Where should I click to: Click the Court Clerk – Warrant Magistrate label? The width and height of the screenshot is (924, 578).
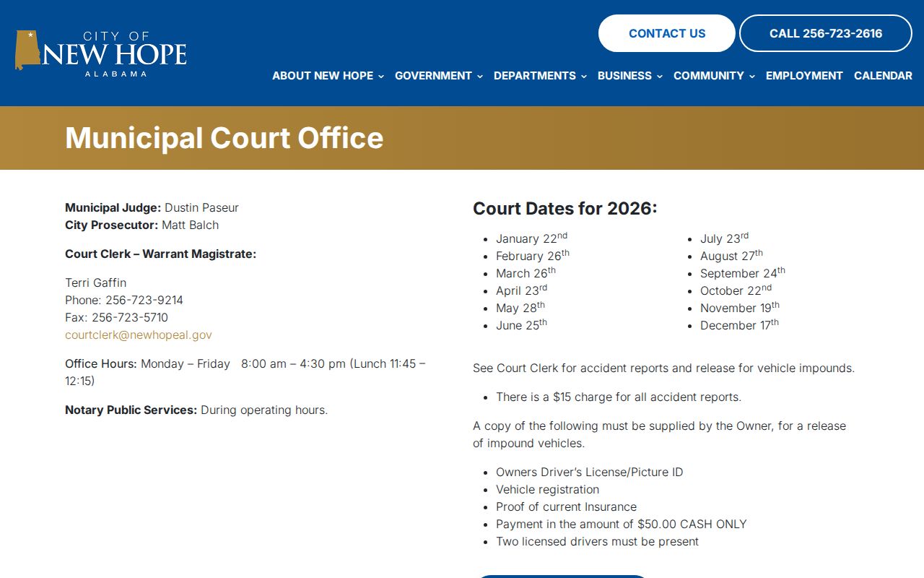point(160,254)
